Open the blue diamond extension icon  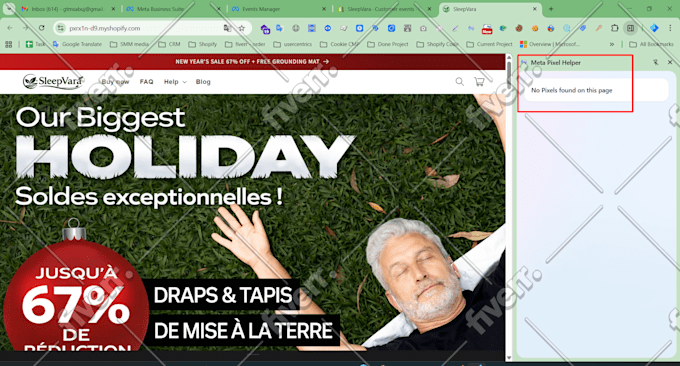(x=654, y=28)
